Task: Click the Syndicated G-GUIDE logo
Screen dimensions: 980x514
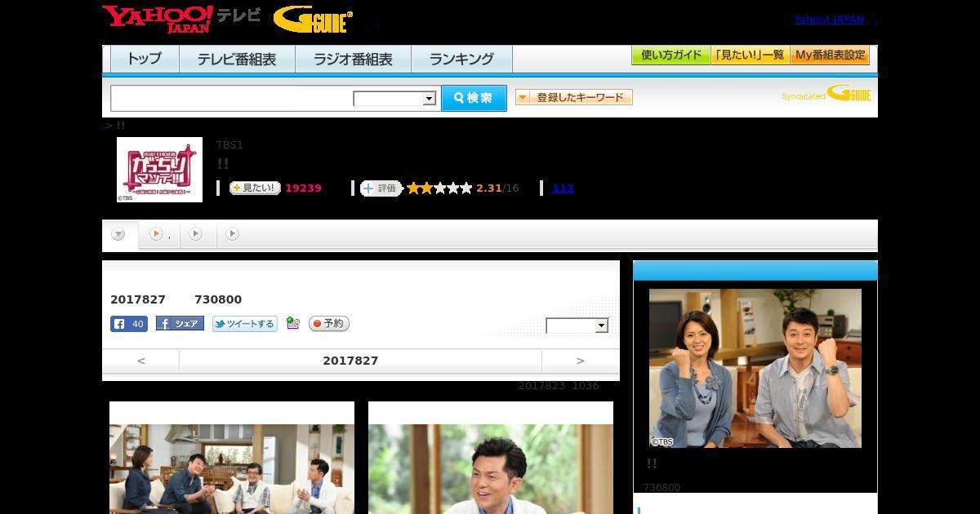Action: pyautogui.click(x=826, y=94)
